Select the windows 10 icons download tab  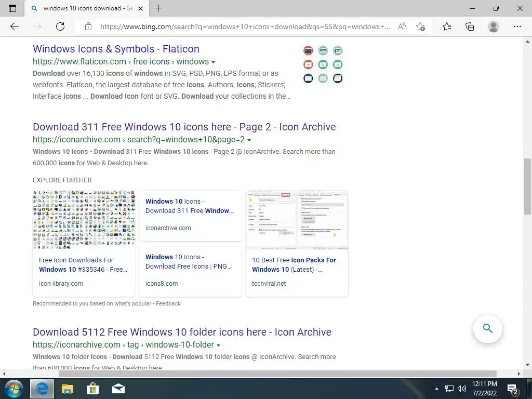pos(87,8)
